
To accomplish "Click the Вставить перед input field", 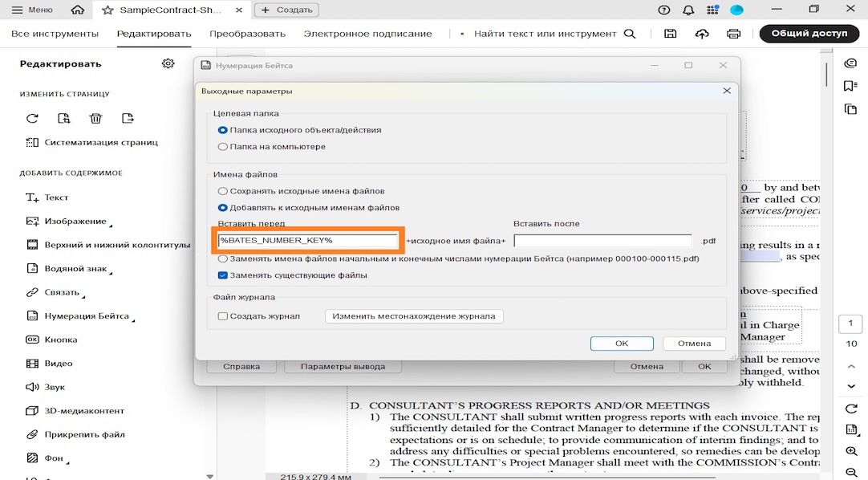I will click(308, 240).
